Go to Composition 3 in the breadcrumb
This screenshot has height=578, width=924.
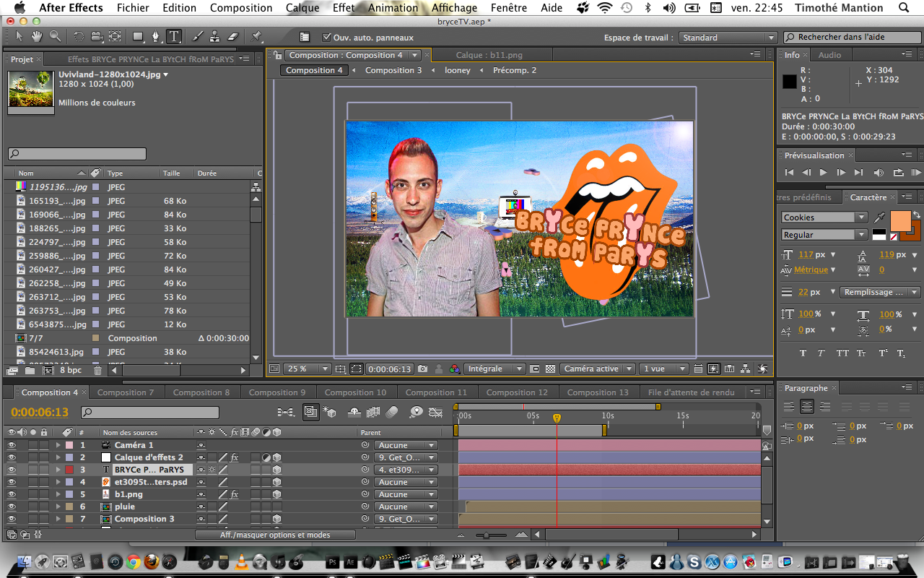[x=393, y=70]
